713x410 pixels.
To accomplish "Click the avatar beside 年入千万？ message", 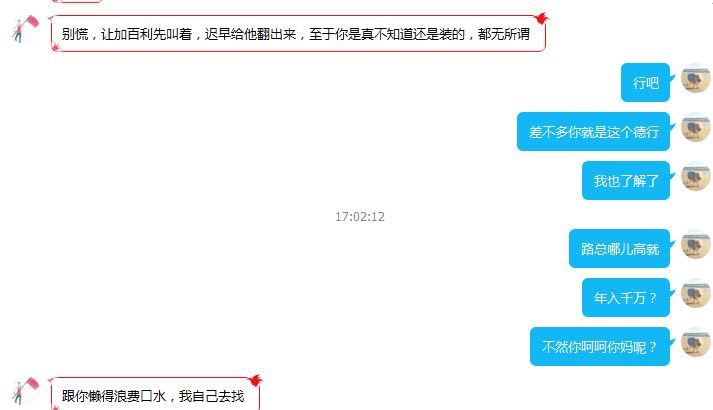I will [696, 293].
